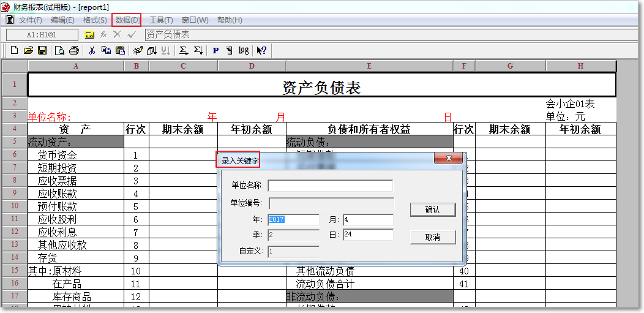Click the checkmark confirm icon in formula bar
The height and width of the screenshot is (313, 644).
(x=132, y=35)
